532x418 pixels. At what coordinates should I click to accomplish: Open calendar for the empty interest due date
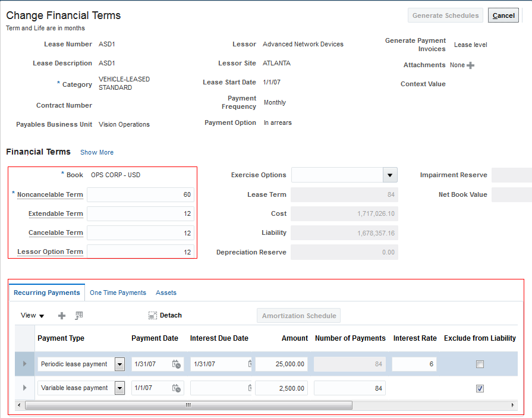pos(250,388)
